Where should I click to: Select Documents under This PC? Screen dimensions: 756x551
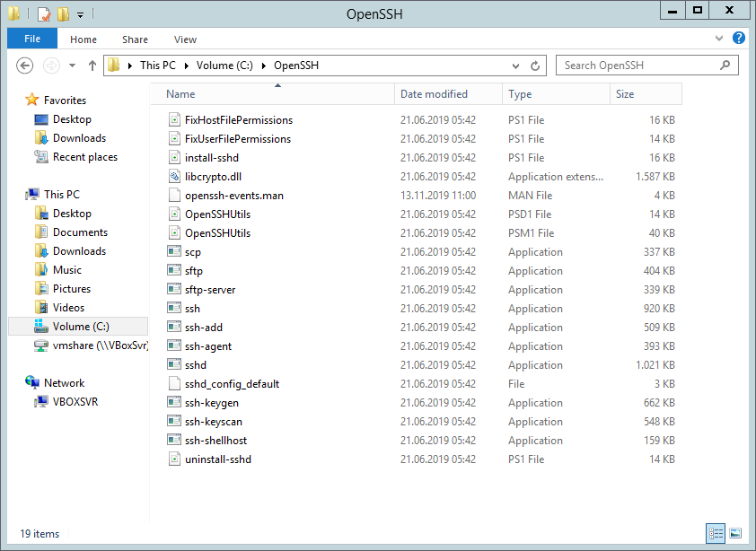pos(80,232)
